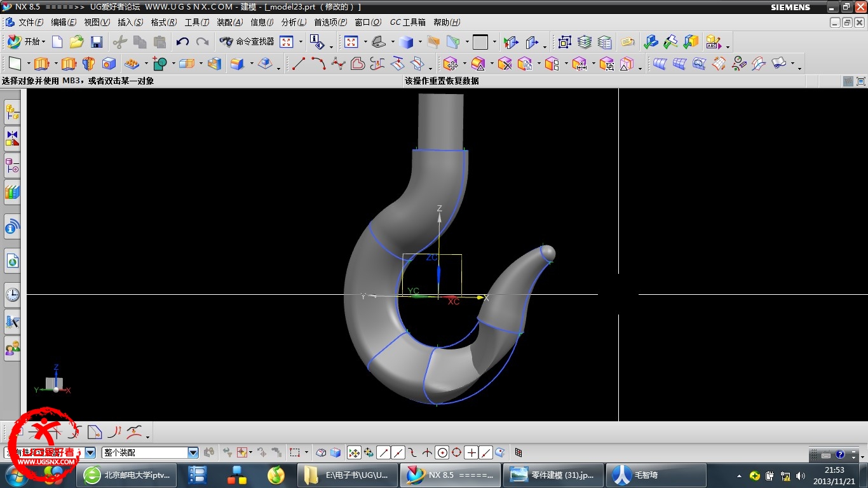Click the Through Curve Mesh surface icon
The width and height of the screenshot is (868, 488).
[680, 64]
